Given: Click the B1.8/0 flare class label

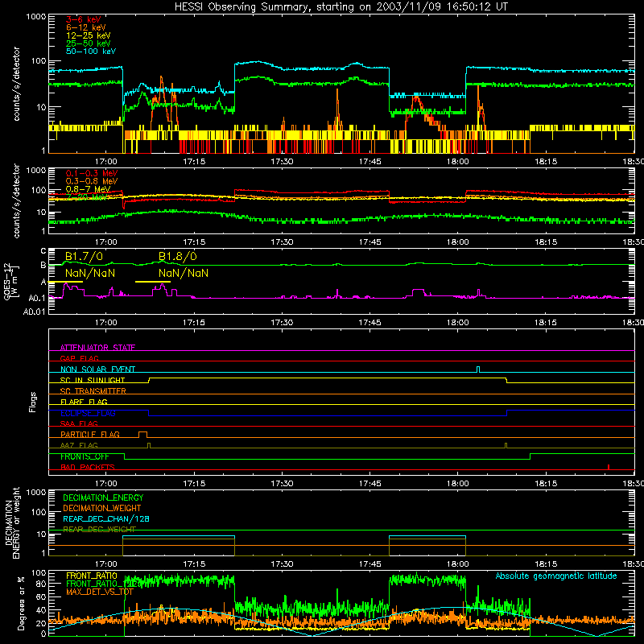Looking at the screenshot, I should tap(177, 257).
